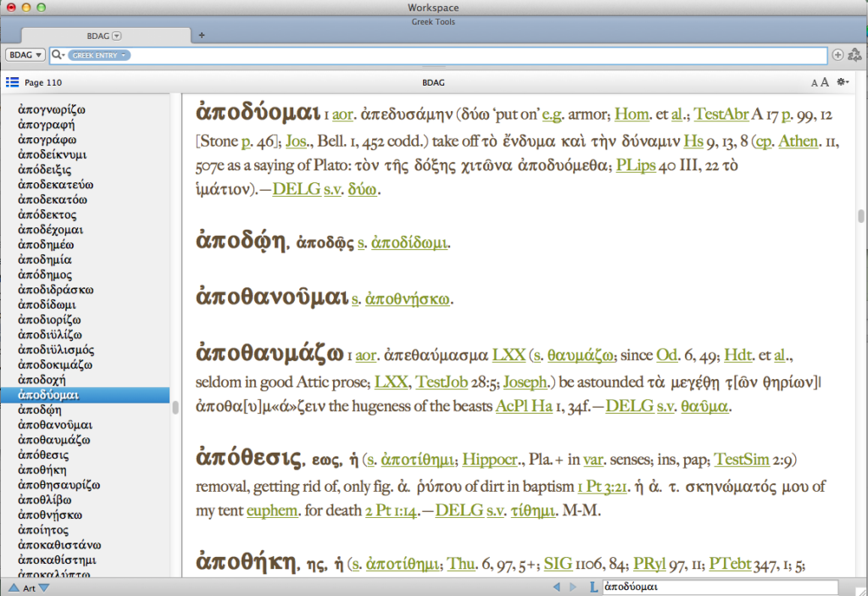Viewport: 868px width, 596px height.
Task: Open the Greek Entry search field selector
Action: pyautogui.click(x=99, y=55)
